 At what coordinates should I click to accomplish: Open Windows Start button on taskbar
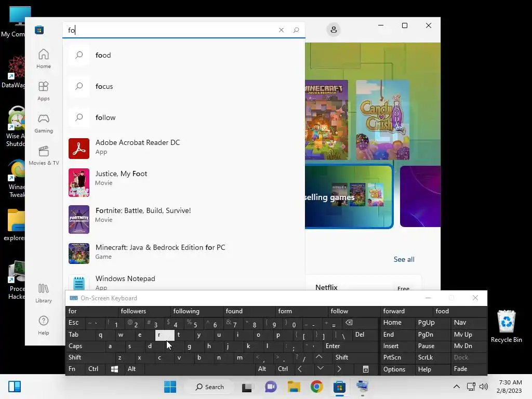pyautogui.click(x=170, y=387)
